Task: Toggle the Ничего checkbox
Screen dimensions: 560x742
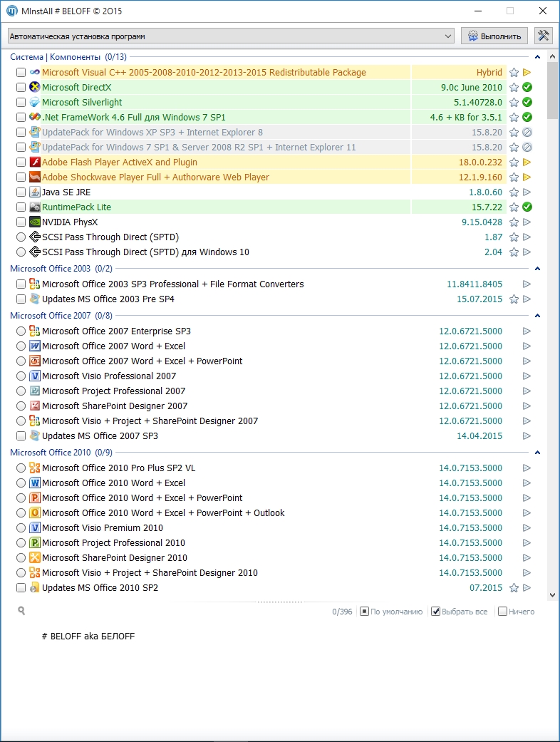Action: tap(503, 612)
